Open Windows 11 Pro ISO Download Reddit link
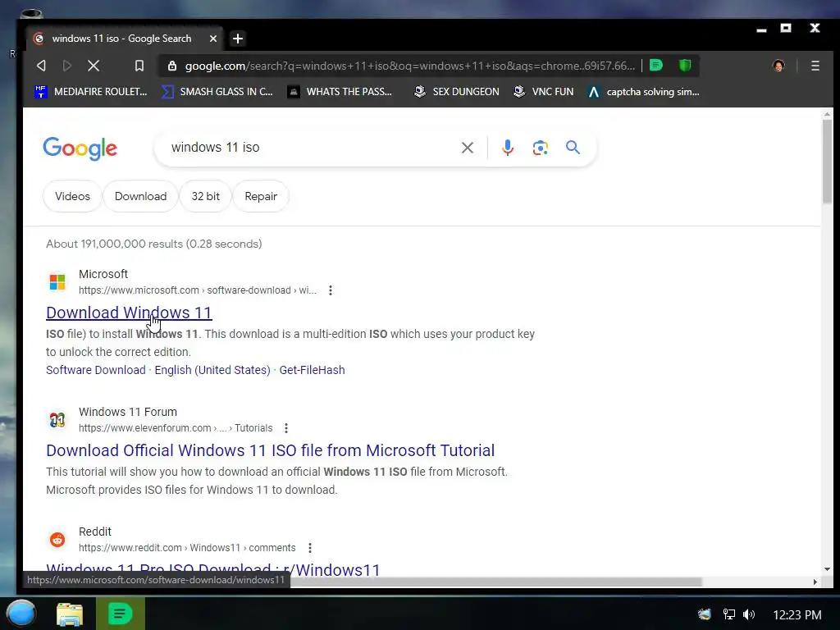 coord(213,569)
